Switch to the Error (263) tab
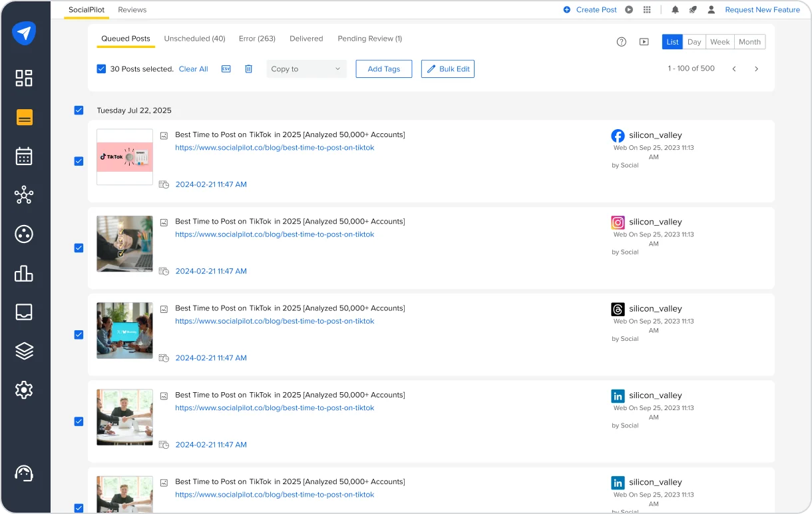Screen dimensions: 812x514 pyautogui.click(x=257, y=39)
